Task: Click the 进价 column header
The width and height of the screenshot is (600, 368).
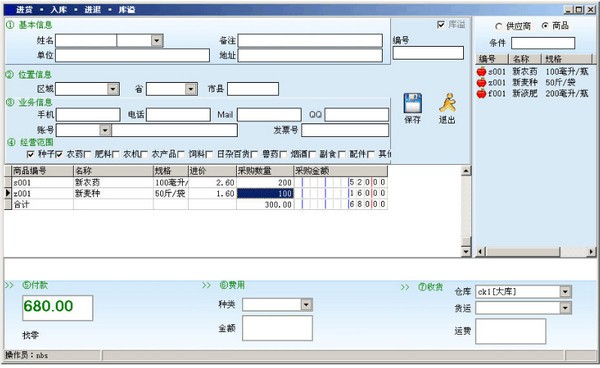Action: pyautogui.click(x=212, y=171)
